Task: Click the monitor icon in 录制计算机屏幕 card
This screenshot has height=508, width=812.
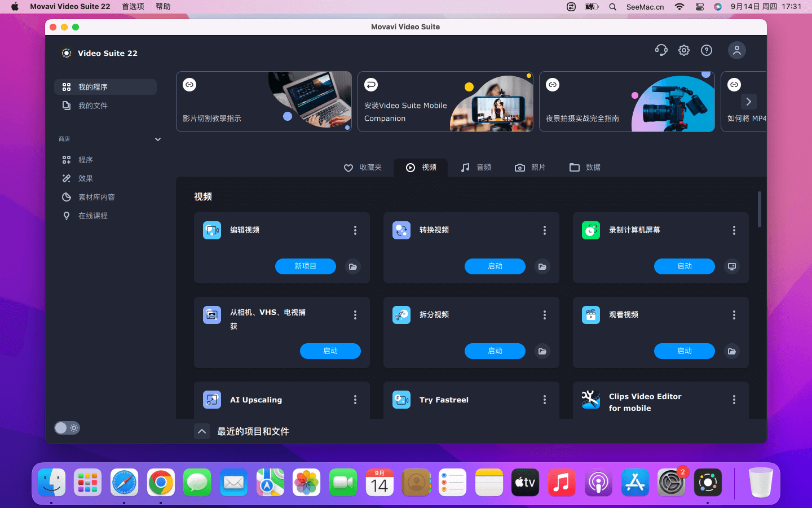Action: click(732, 266)
